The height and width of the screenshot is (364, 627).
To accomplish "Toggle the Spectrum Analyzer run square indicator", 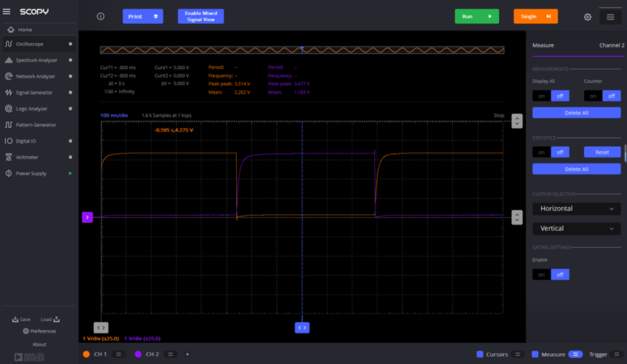I will pyautogui.click(x=70, y=60).
